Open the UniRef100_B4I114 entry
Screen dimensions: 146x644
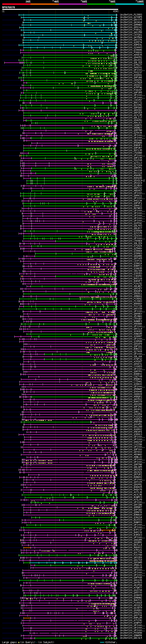pyautogui.click(x=131, y=173)
